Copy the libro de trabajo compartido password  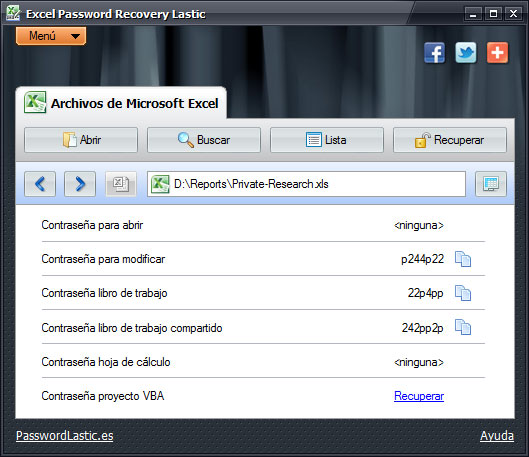[x=463, y=327]
